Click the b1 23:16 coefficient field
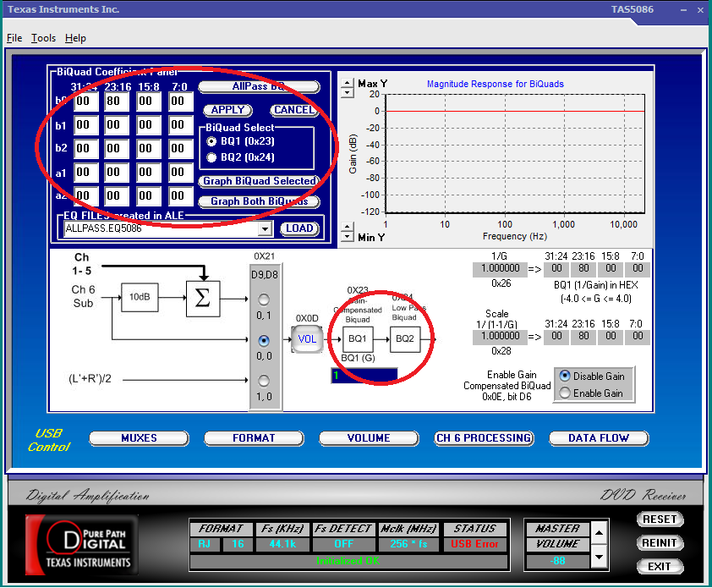Image resolution: width=712 pixels, height=588 pixels. click(x=117, y=125)
